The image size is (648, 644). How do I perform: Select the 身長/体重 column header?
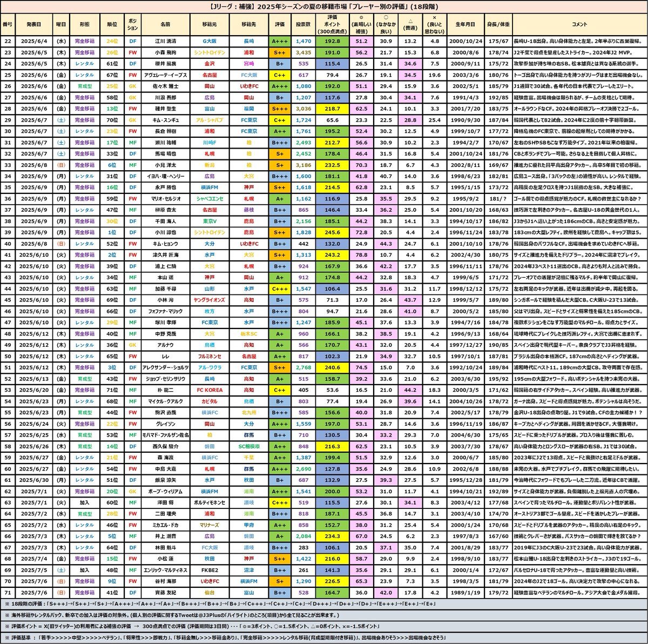498,24
